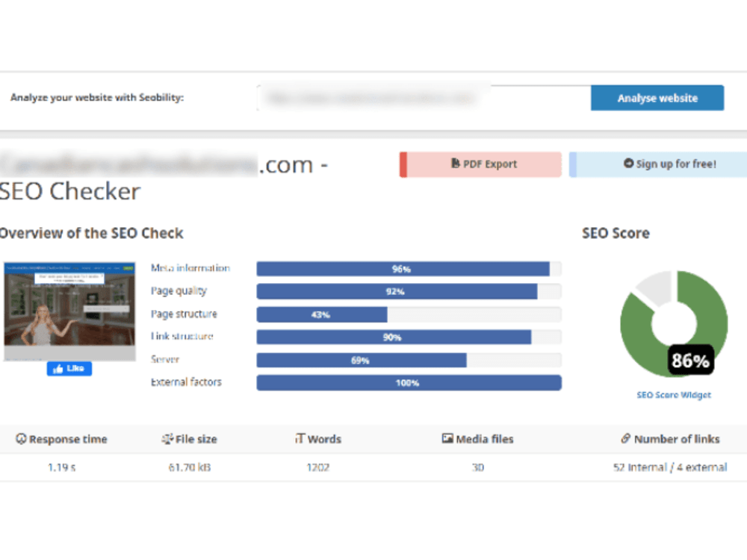747x560 pixels.
Task: Open the SEO Score Widget link
Action: point(674,395)
